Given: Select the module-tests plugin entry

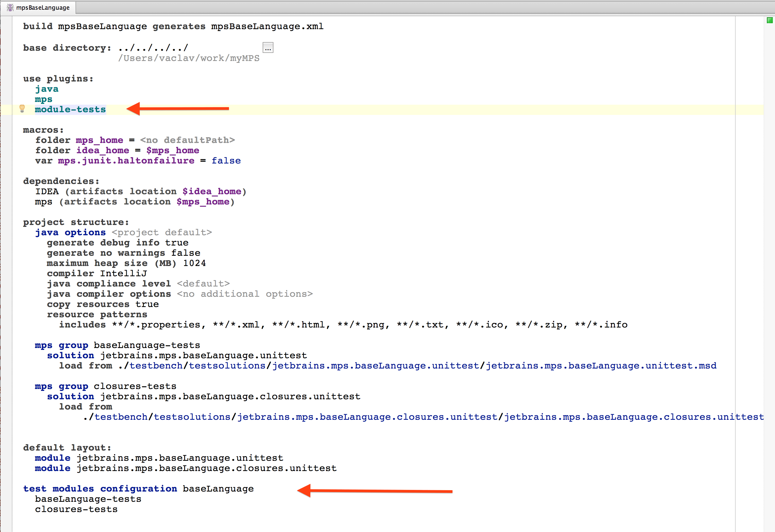Looking at the screenshot, I should click(70, 110).
